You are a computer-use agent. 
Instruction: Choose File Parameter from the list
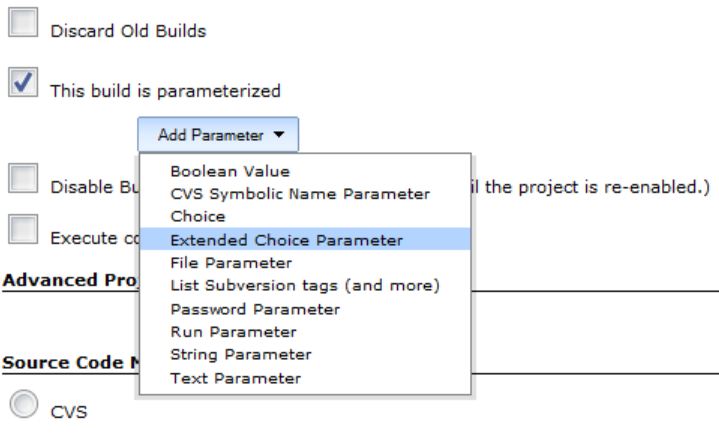click(x=231, y=263)
